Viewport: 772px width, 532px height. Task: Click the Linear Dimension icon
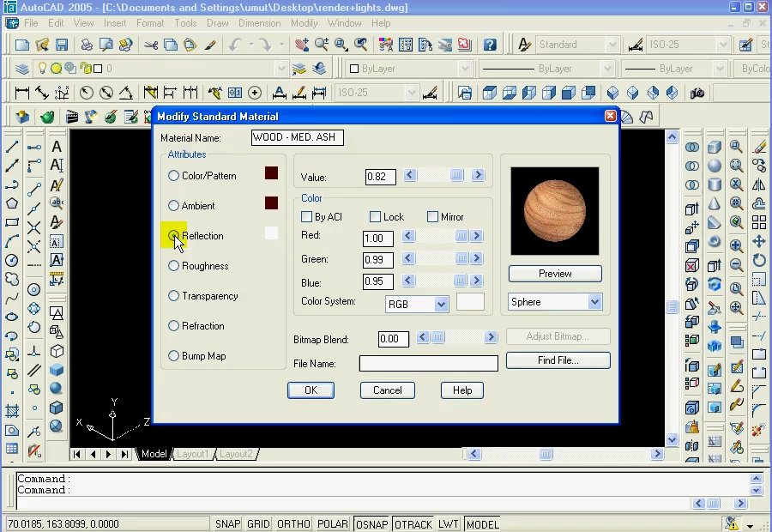pyautogui.click(x=22, y=92)
